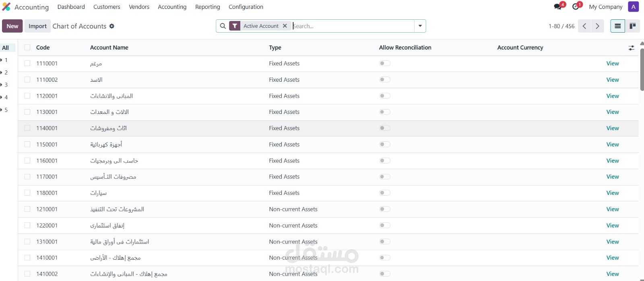Toggle reconciliation for account 1110001

(385, 63)
